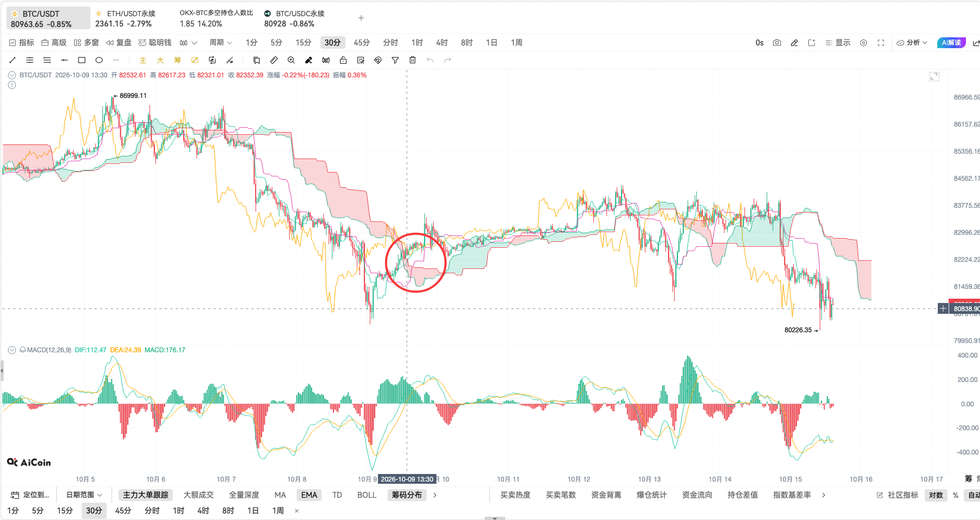Open 复盘 replay mode
The width and height of the screenshot is (980, 520).
coord(119,43)
